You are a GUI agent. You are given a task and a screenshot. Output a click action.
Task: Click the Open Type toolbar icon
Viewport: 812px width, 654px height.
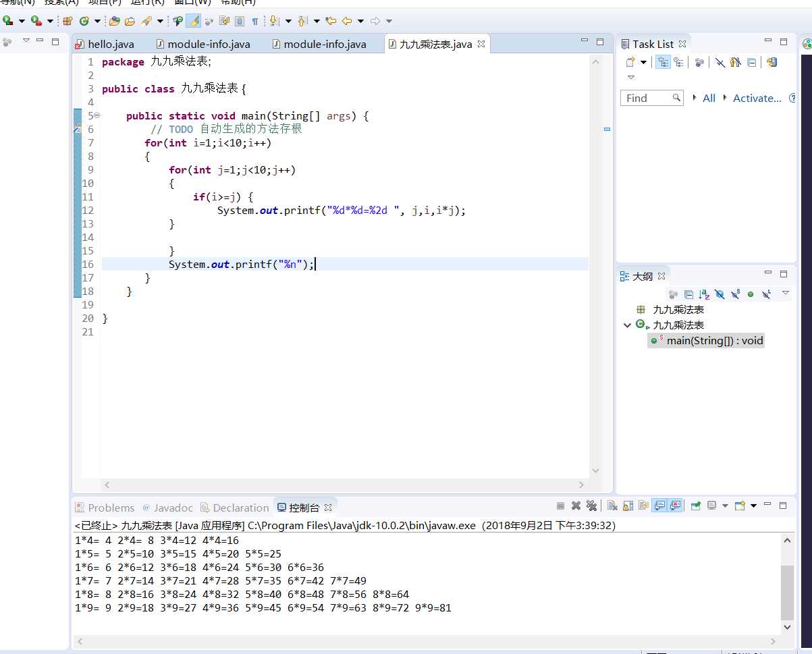pos(114,21)
